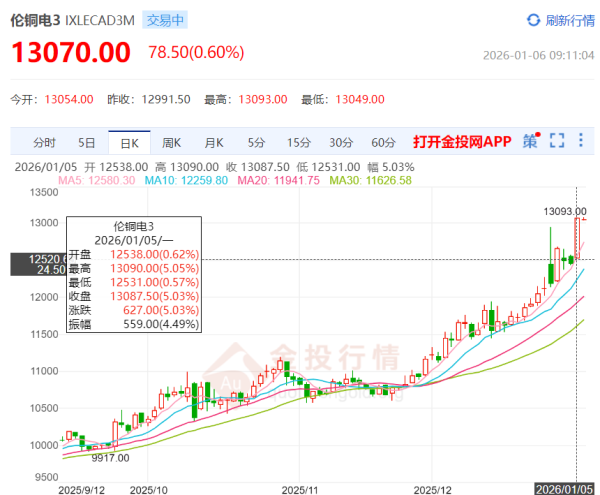Open the 策 strategy icon with red dot
The width and height of the screenshot is (600, 495).
pos(532,141)
